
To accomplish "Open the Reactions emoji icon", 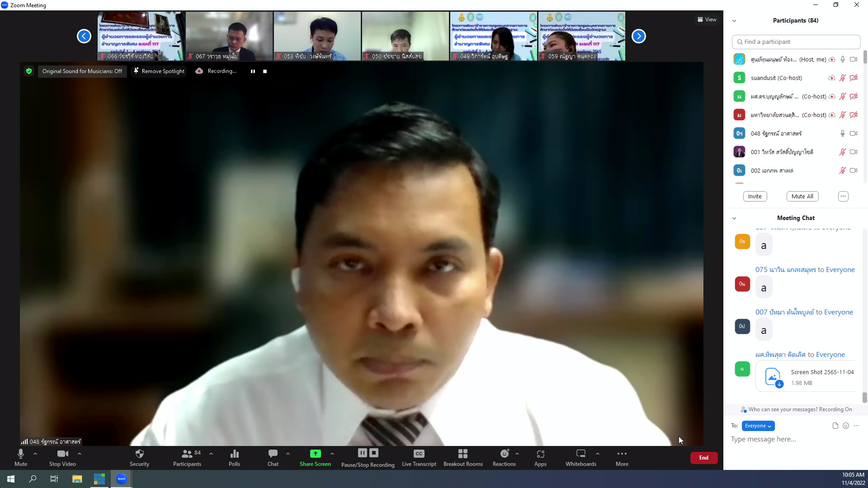I will (504, 454).
